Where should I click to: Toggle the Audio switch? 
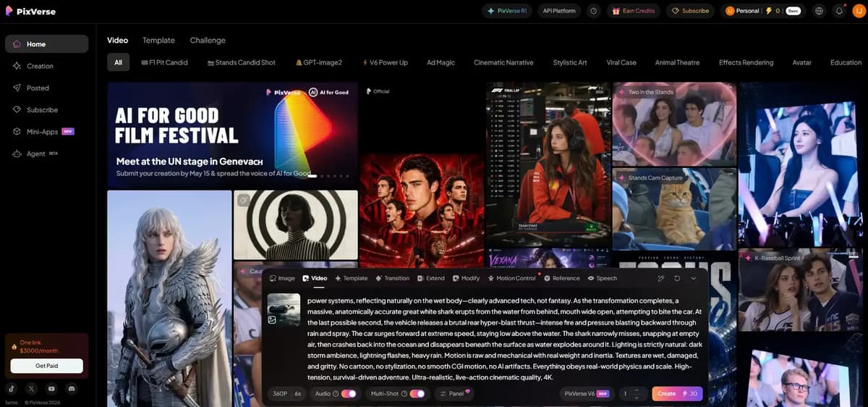349,393
